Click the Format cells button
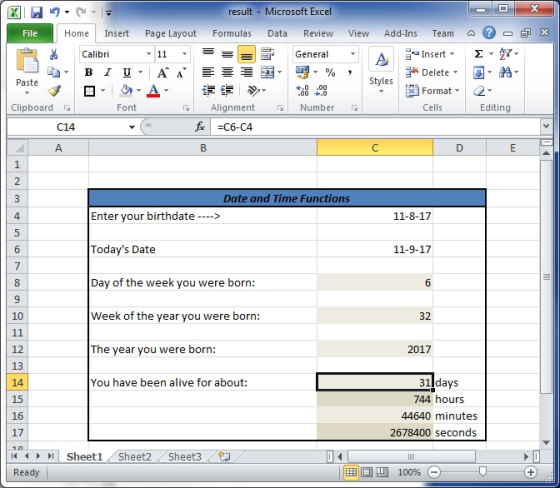 [x=433, y=91]
